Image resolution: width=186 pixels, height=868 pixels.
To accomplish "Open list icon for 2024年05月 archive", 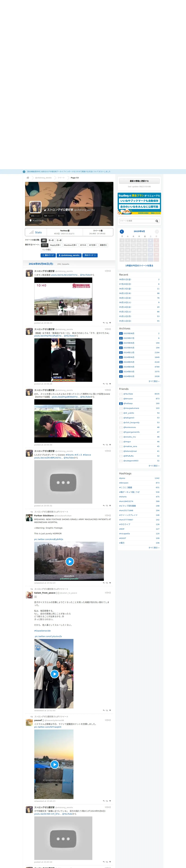I will tap(121, 362).
